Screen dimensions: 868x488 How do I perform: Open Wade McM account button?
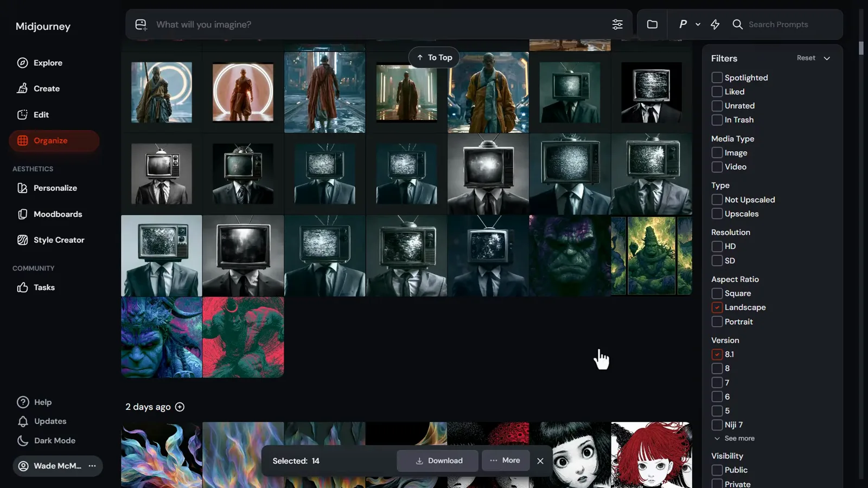coord(58,466)
